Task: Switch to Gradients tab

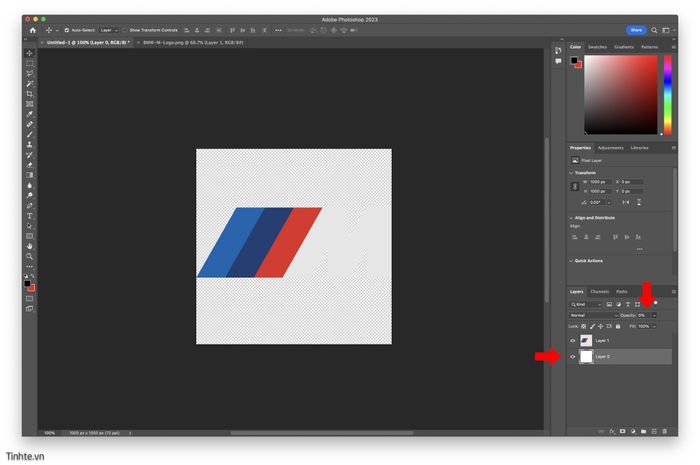Action: (x=624, y=47)
